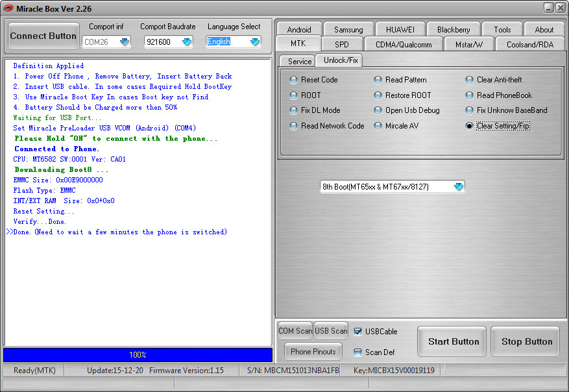Click the USB Scan button
The height and width of the screenshot is (392, 569).
coord(331,330)
